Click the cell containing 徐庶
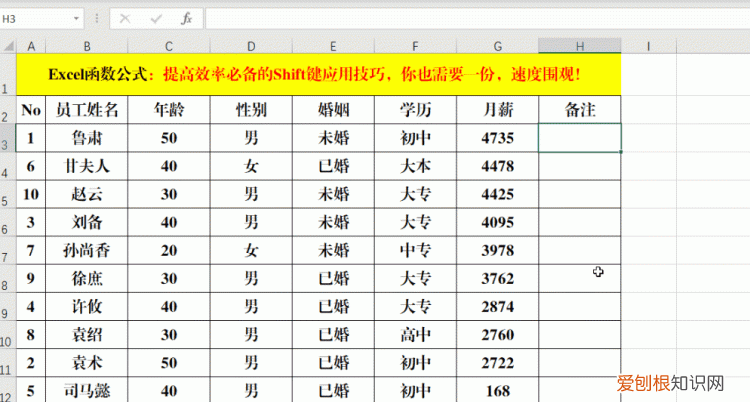The height and width of the screenshot is (402, 750). [87, 279]
